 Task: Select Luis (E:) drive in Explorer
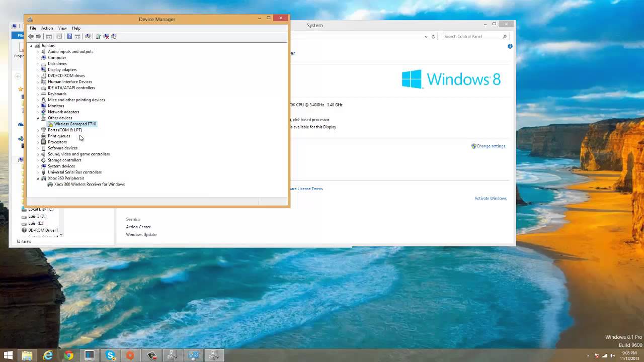pyautogui.click(x=36, y=223)
